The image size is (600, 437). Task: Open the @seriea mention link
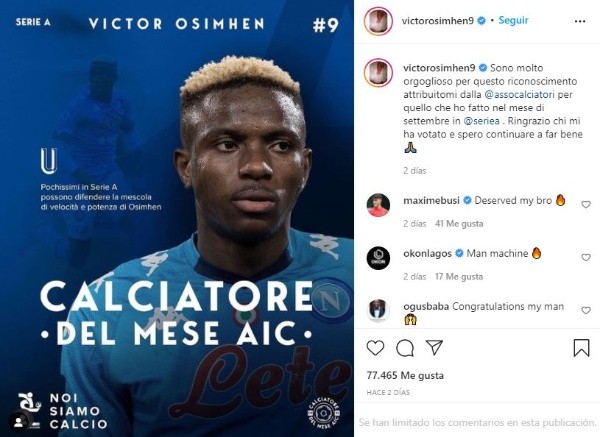tap(481, 121)
